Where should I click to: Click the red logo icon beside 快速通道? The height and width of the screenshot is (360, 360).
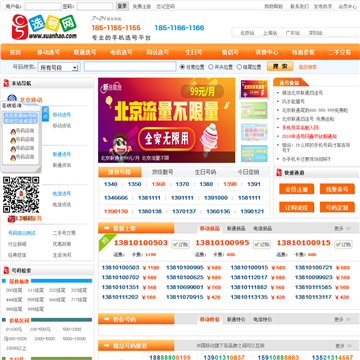click(279, 173)
